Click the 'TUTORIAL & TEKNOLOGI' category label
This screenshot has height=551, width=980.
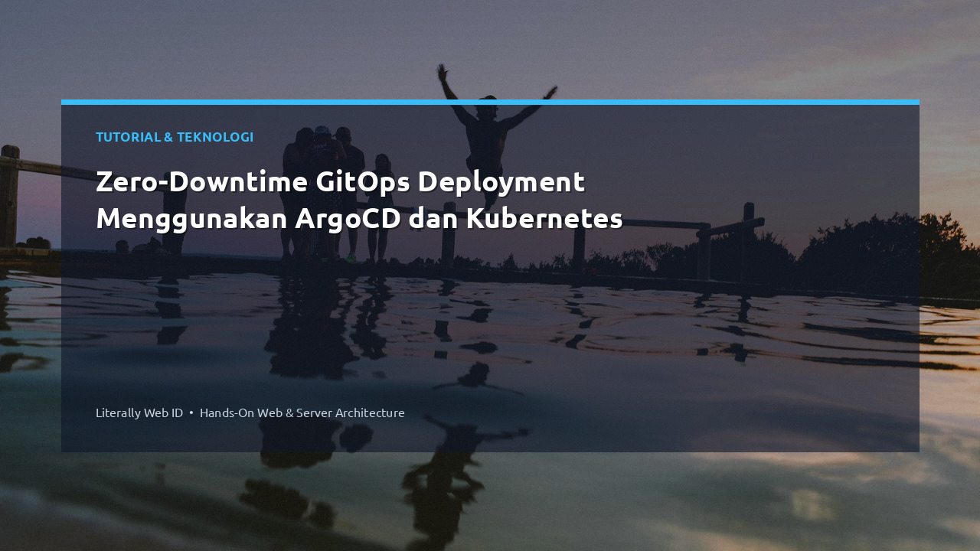click(x=175, y=137)
